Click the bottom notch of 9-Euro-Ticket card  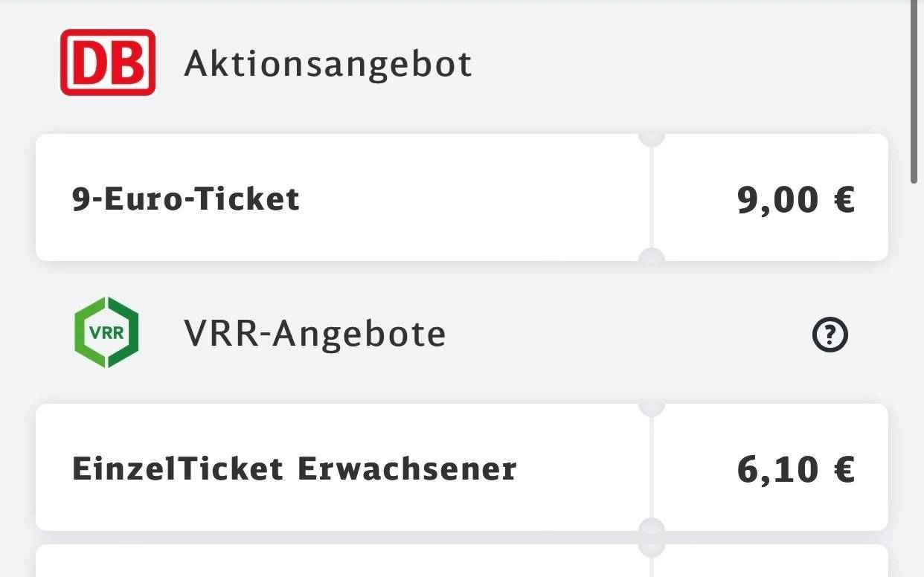tap(652, 257)
